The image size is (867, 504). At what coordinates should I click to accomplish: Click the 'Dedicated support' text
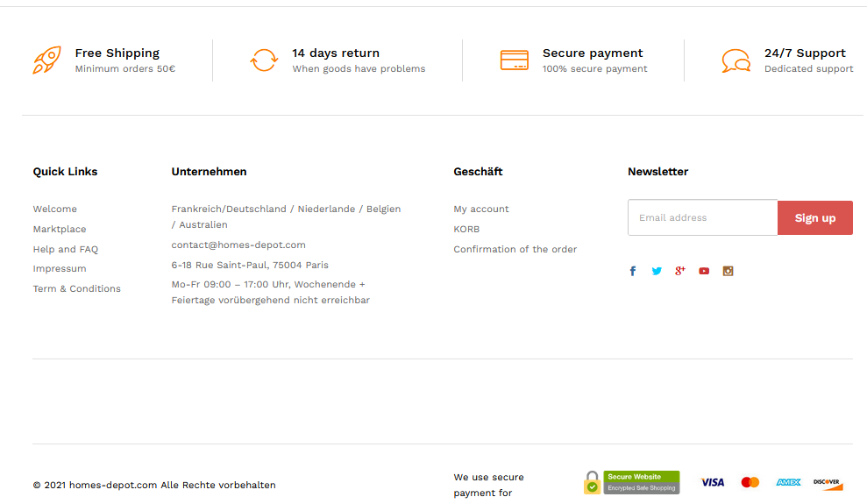tap(808, 68)
